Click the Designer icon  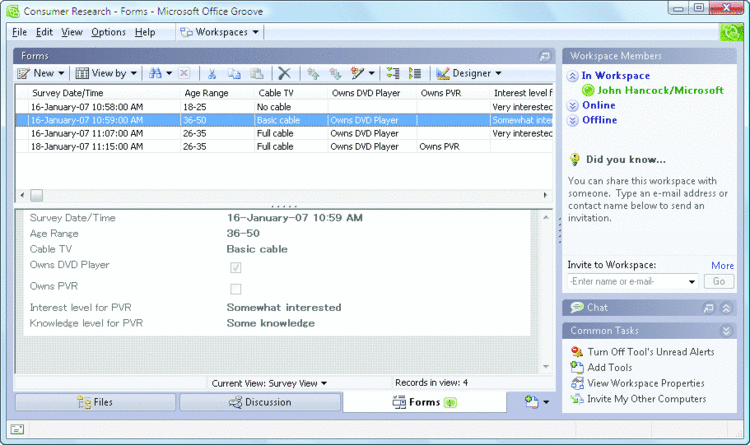pos(442,73)
